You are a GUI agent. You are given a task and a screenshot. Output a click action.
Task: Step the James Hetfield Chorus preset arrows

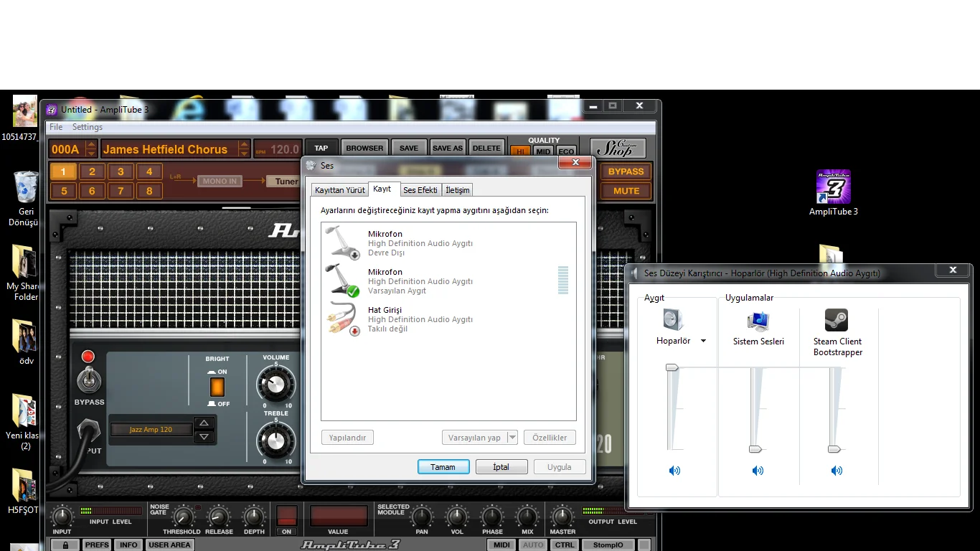[245, 149]
